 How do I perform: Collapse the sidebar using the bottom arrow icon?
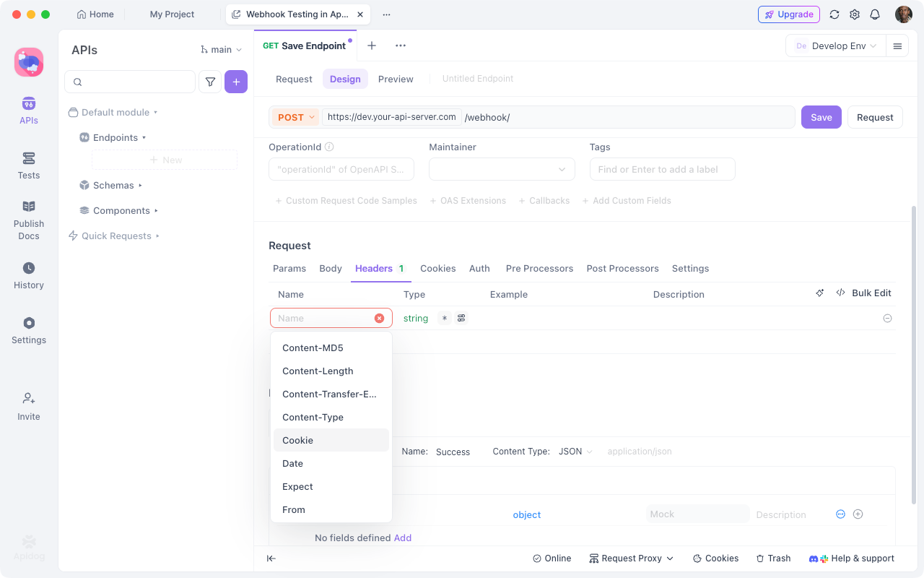271,558
